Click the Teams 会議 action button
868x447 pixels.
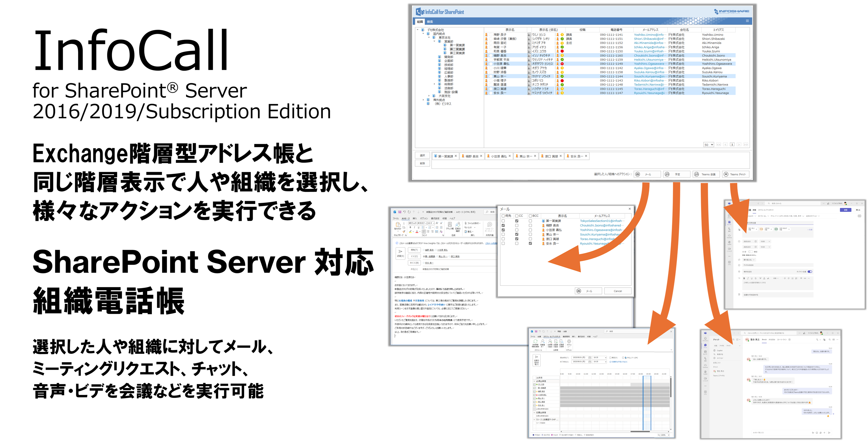pyautogui.click(x=706, y=174)
